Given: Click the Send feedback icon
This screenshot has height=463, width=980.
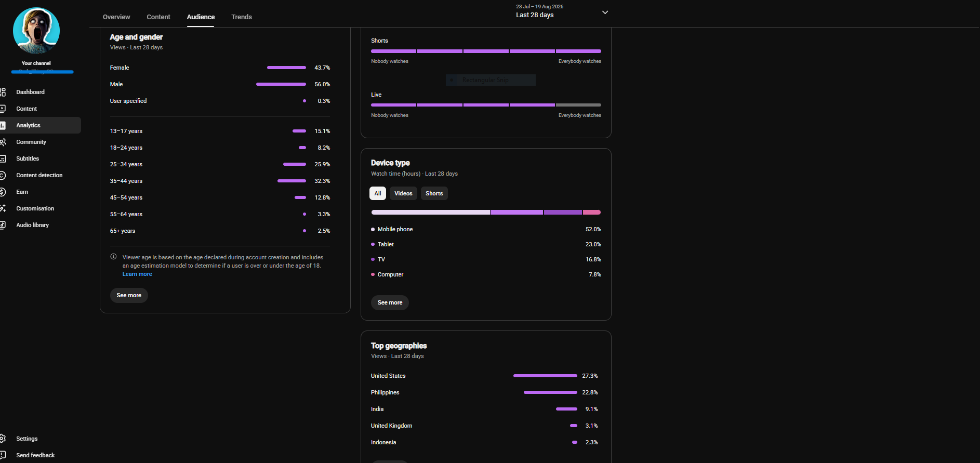Looking at the screenshot, I should tap(3, 455).
